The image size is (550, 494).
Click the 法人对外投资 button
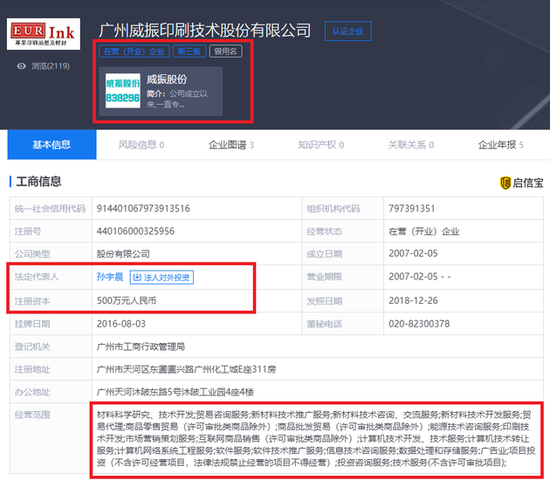[x=162, y=277]
